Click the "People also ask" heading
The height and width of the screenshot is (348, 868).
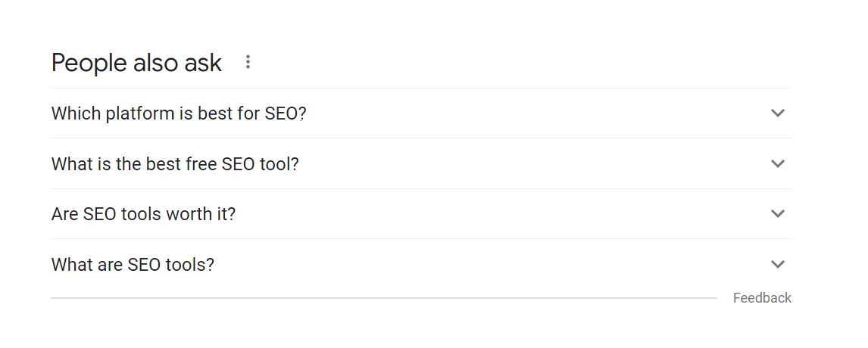click(136, 63)
